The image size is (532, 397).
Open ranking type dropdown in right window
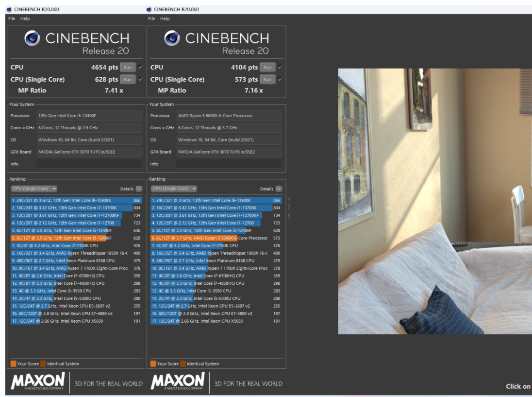point(174,189)
